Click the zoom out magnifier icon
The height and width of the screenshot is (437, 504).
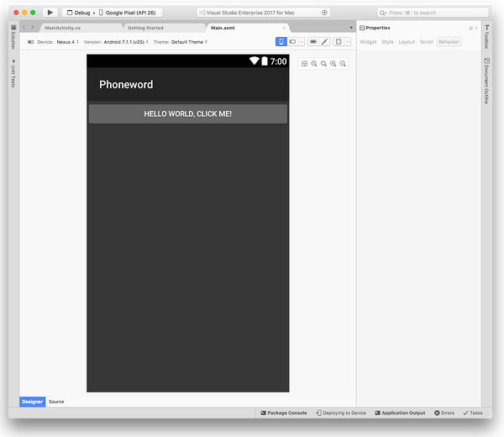tap(323, 64)
